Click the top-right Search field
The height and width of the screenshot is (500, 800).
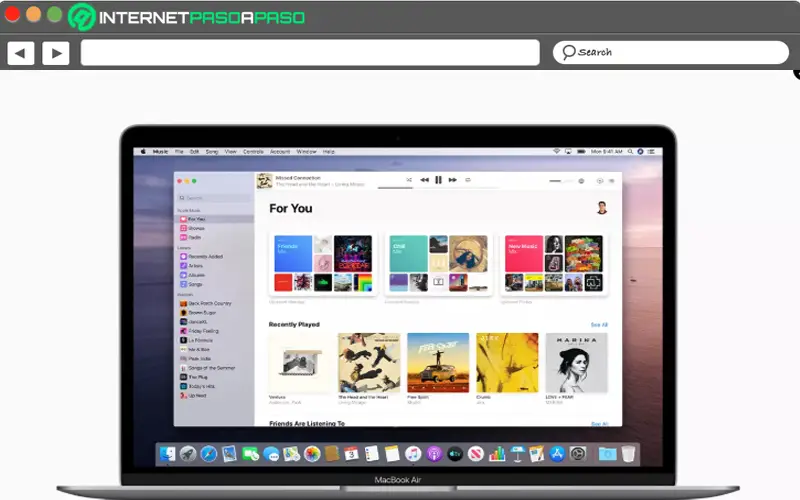(x=670, y=53)
